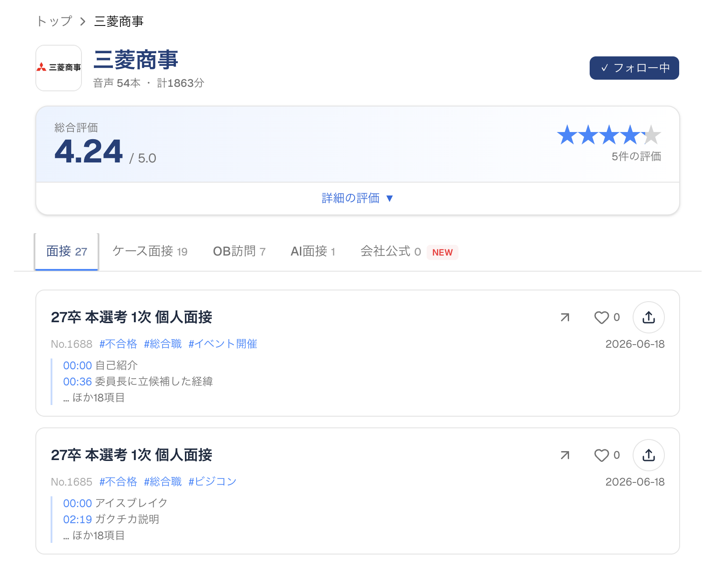Switch to the AI面接 1 tab
The height and width of the screenshot is (563, 728).
point(313,252)
